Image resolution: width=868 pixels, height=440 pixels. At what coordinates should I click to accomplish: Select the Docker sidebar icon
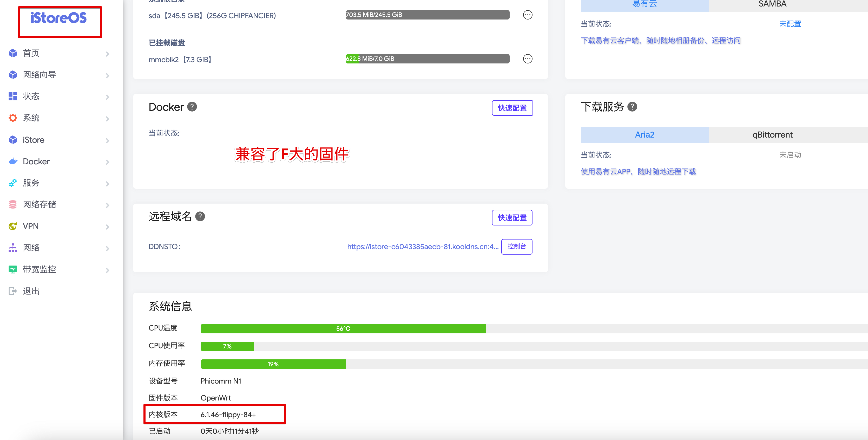pos(12,161)
